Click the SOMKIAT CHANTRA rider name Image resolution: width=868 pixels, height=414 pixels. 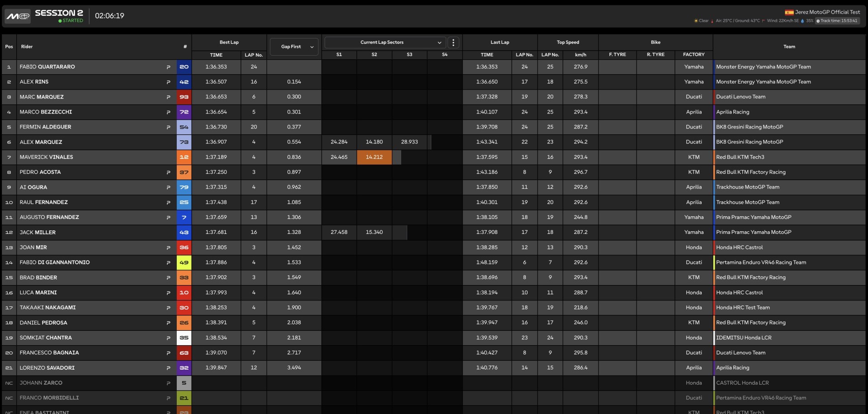[x=46, y=338]
